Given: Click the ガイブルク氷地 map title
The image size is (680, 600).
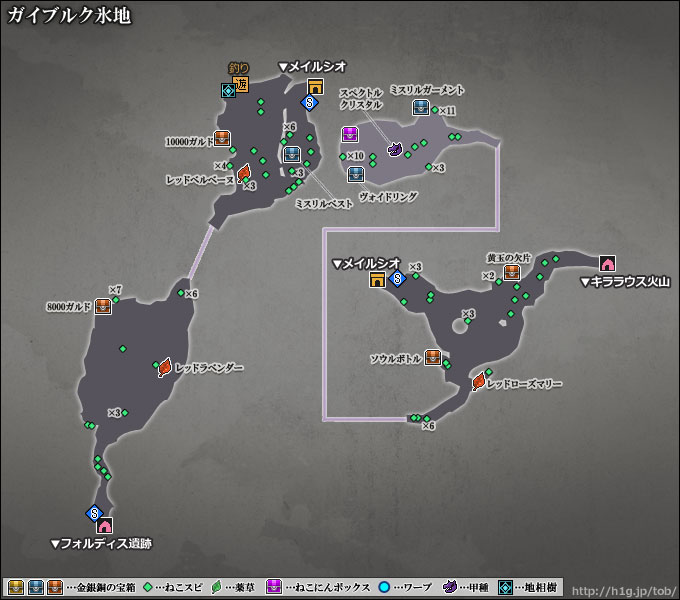Looking at the screenshot, I should pyautogui.click(x=69, y=16).
